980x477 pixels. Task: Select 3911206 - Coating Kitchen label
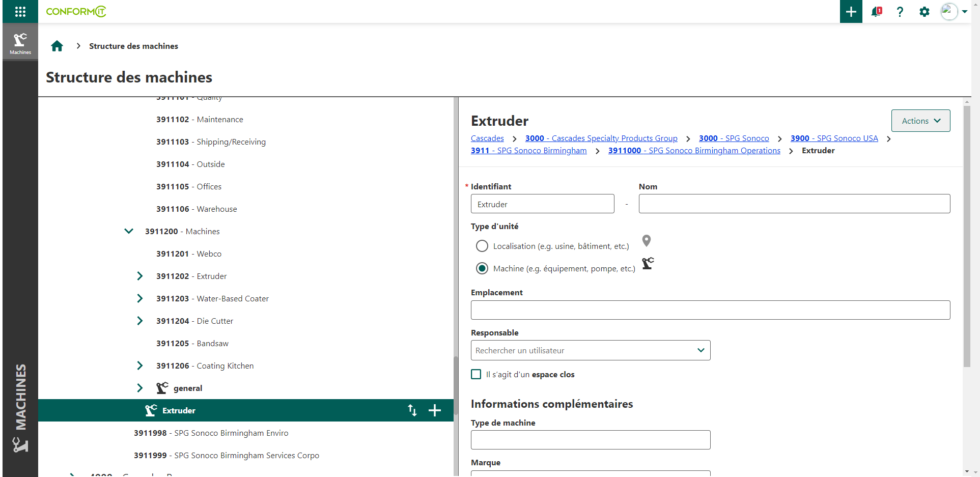[205, 366]
